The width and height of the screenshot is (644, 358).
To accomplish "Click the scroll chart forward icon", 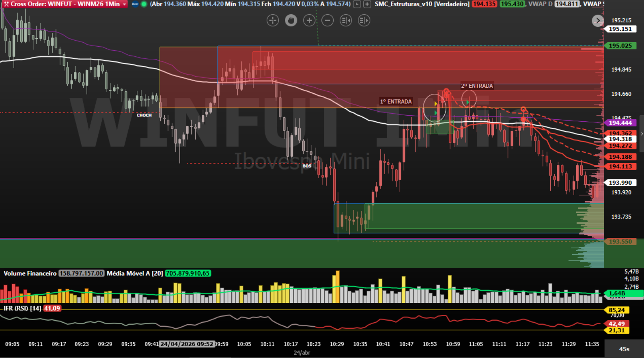I will 364,20.
